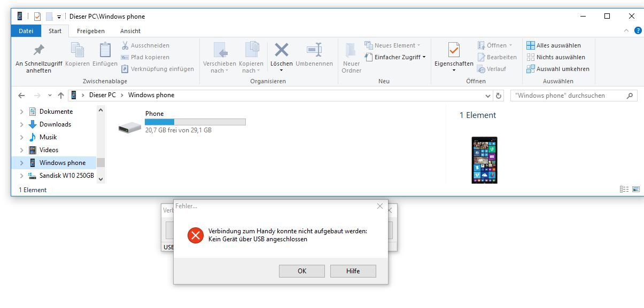This screenshot has height=308, width=644.
Task: Click the Umbenennen icon
Action: pos(314,50)
